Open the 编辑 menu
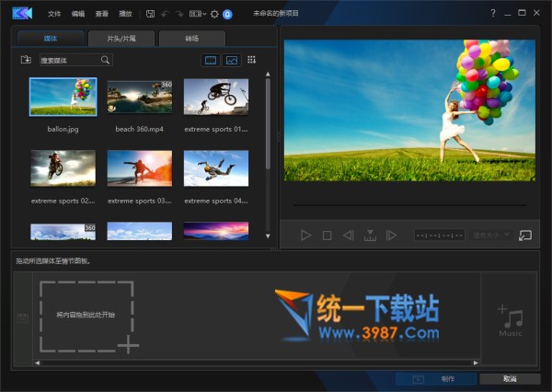This screenshot has height=392, width=552. click(x=78, y=14)
